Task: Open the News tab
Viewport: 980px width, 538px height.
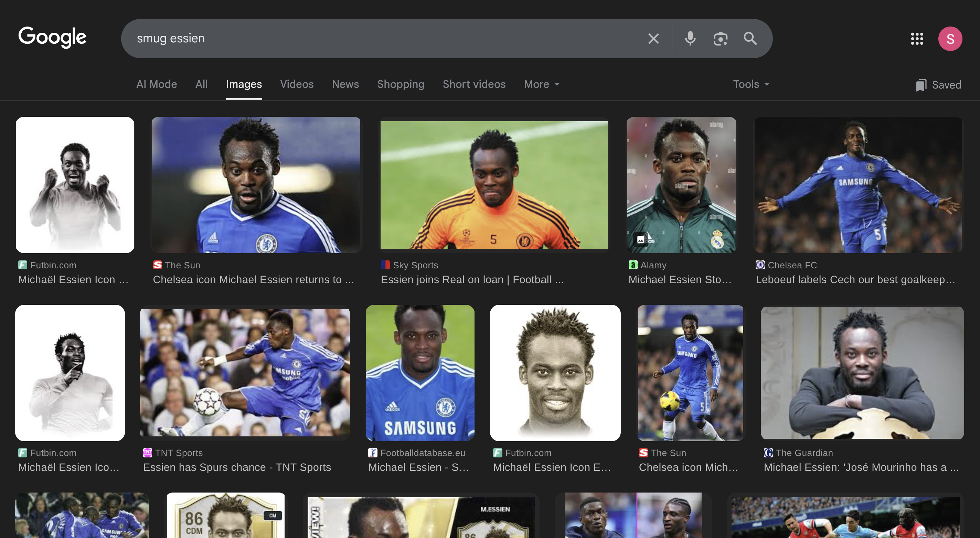Action: pyautogui.click(x=345, y=84)
